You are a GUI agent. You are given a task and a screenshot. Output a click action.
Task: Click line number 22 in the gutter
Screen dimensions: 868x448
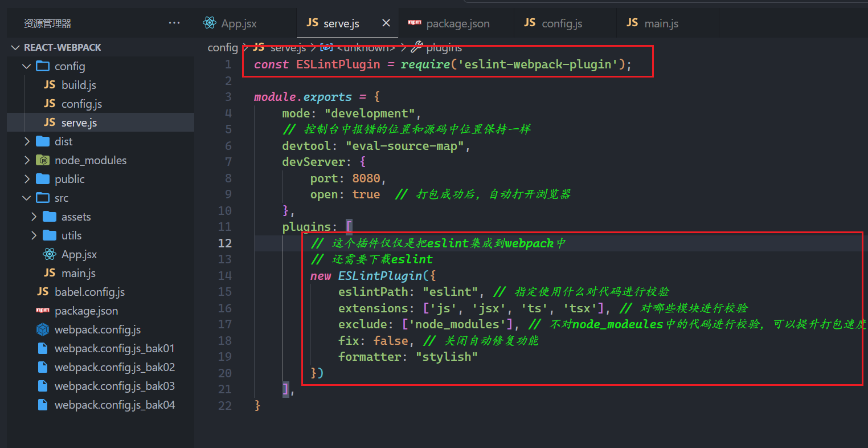point(225,405)
